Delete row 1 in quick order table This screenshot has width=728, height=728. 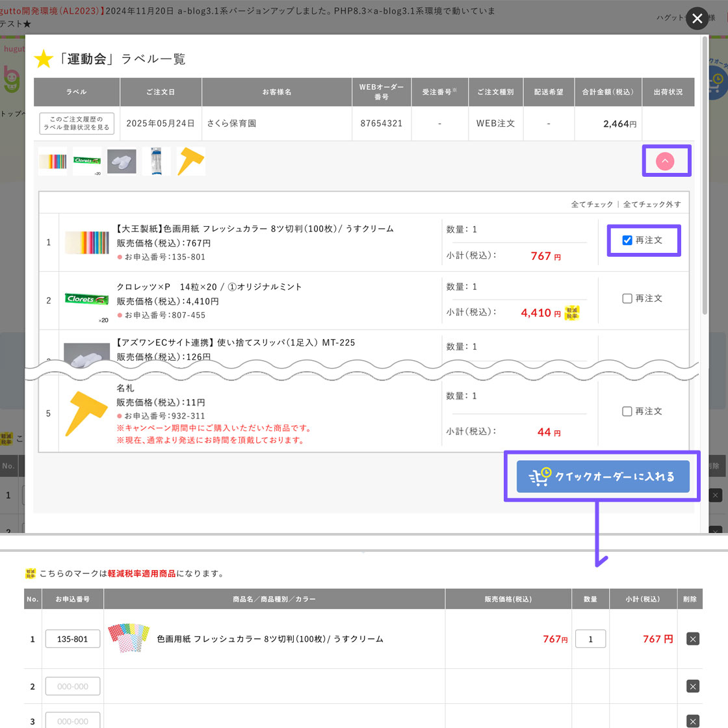[x=693, y=639]
